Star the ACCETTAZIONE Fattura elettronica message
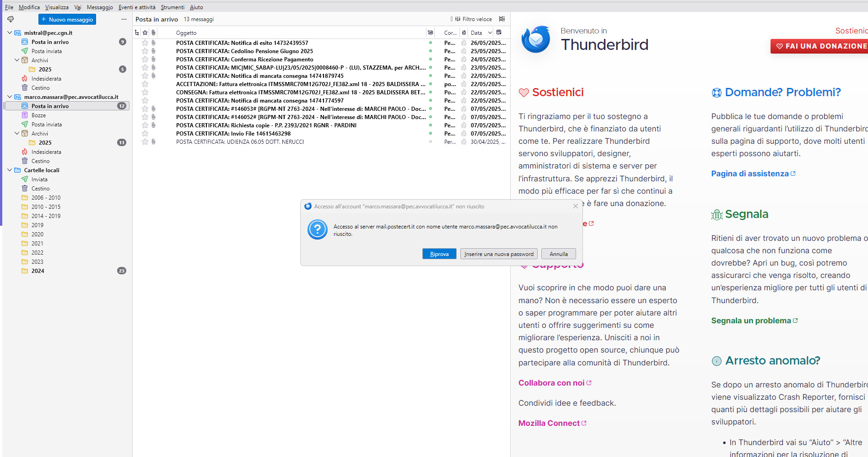This screenshot has height=457, width=868. 145,84
